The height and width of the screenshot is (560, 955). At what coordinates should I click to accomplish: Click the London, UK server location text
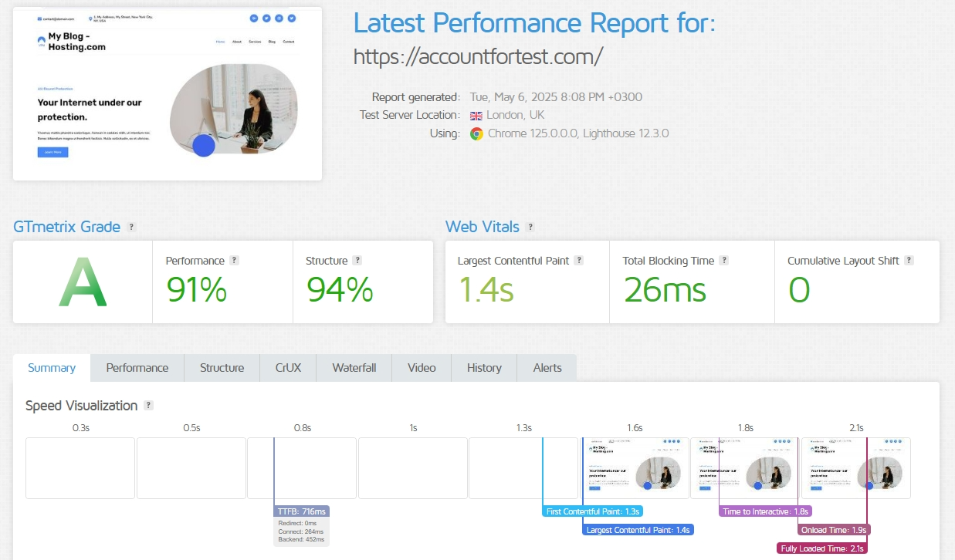[516, 115]
